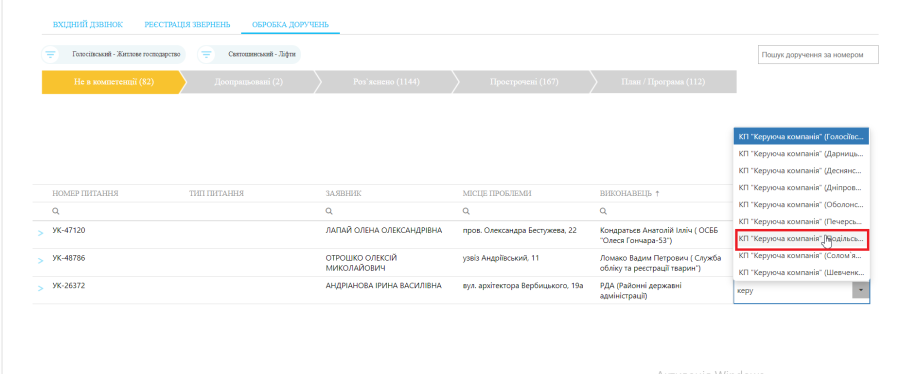This screenshot has width=900, height=374.
Task: Select the Не в компетенції (82) stage
Action: [114, 82]
